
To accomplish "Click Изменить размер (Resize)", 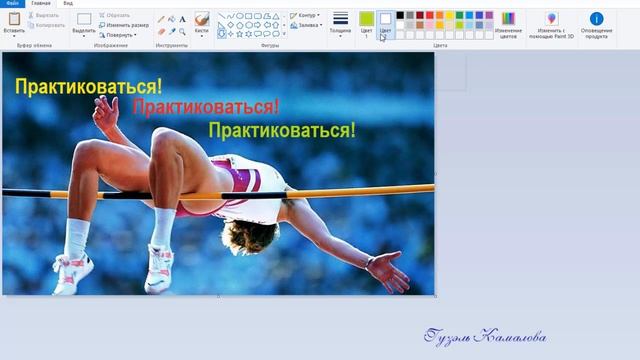I will (x=124, y=25).
